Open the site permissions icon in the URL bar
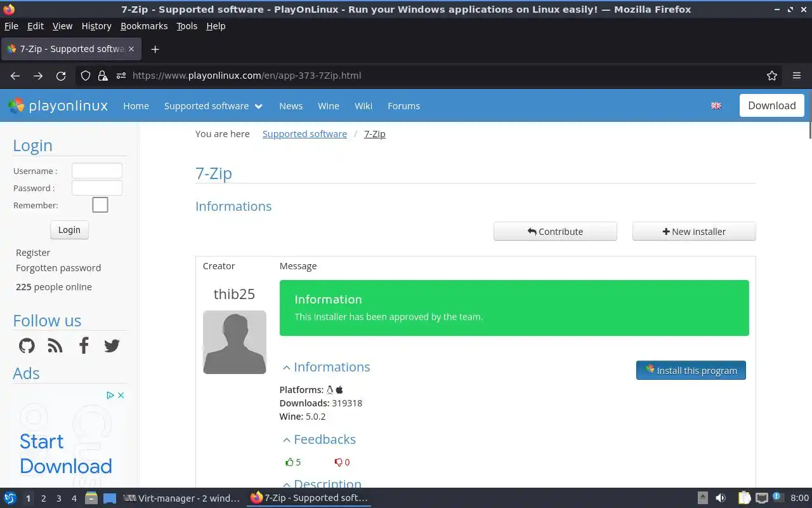The height and width of the screenshot is (508, 812). (121, 76)
